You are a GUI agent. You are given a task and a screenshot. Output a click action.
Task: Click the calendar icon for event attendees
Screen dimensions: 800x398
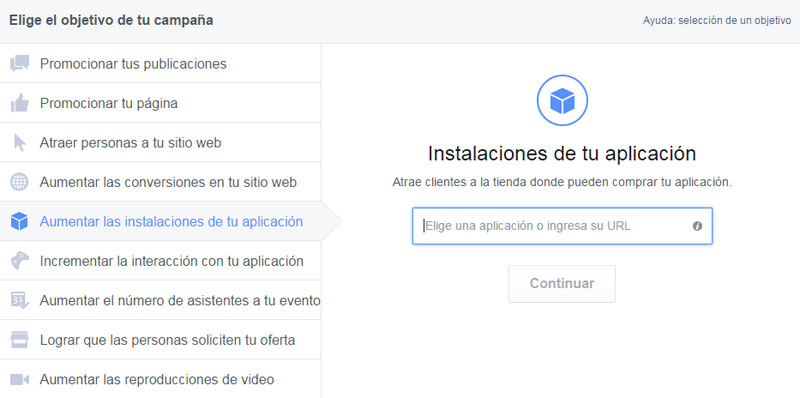click(x=19, y=300)
